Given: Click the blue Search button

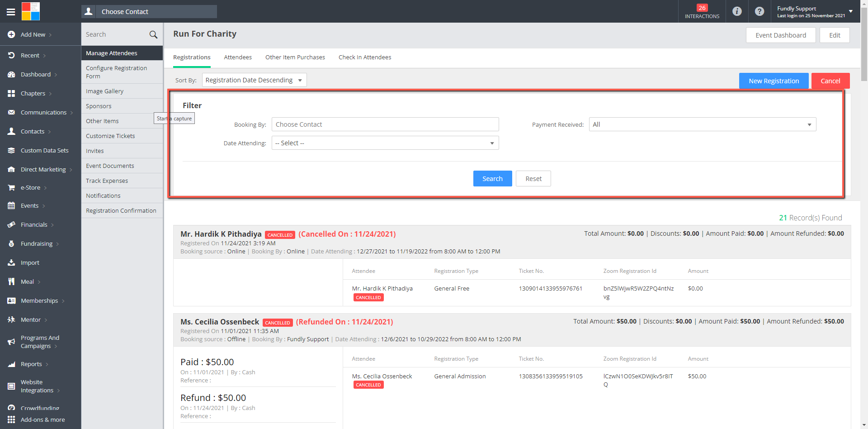Looking at the screenshot, I should [492, 178].
